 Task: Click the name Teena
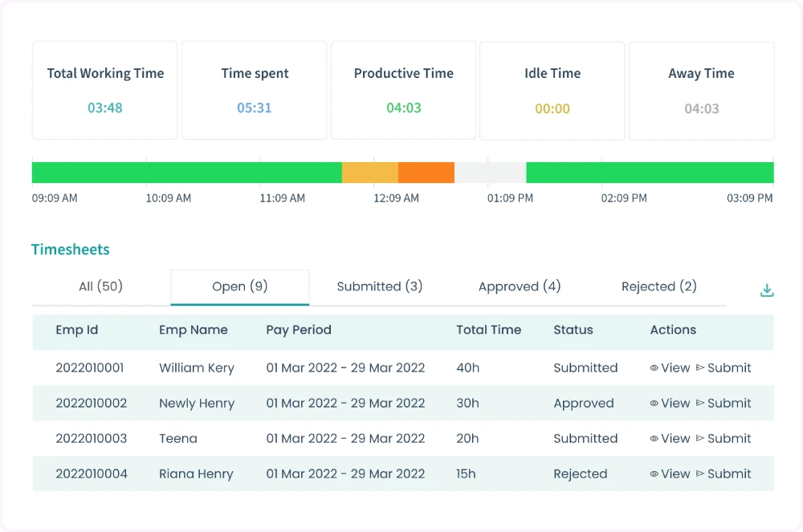(x=177, y=438)
